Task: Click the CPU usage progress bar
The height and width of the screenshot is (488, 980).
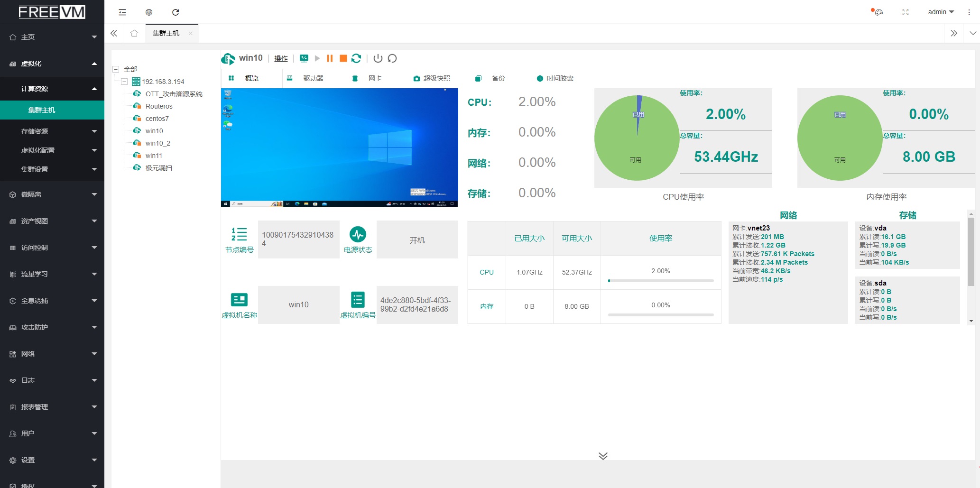Action: click(x=660, y=281)
